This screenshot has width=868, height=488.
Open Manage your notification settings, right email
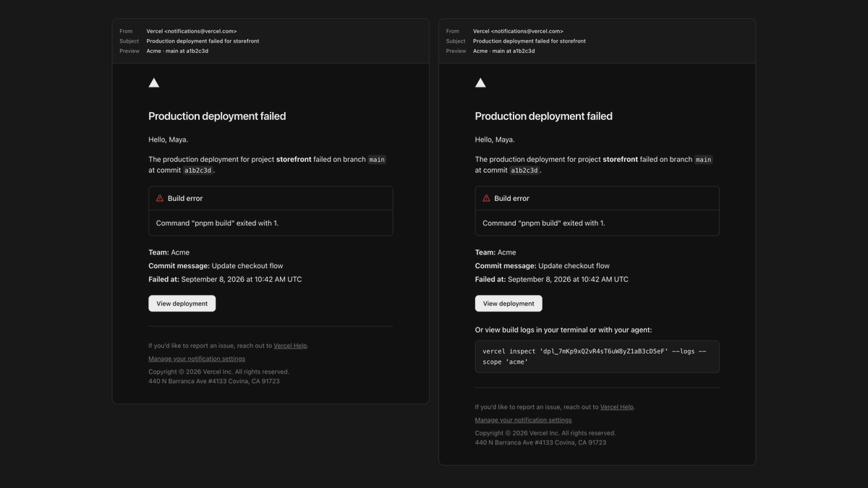click(x=524, y=420)
